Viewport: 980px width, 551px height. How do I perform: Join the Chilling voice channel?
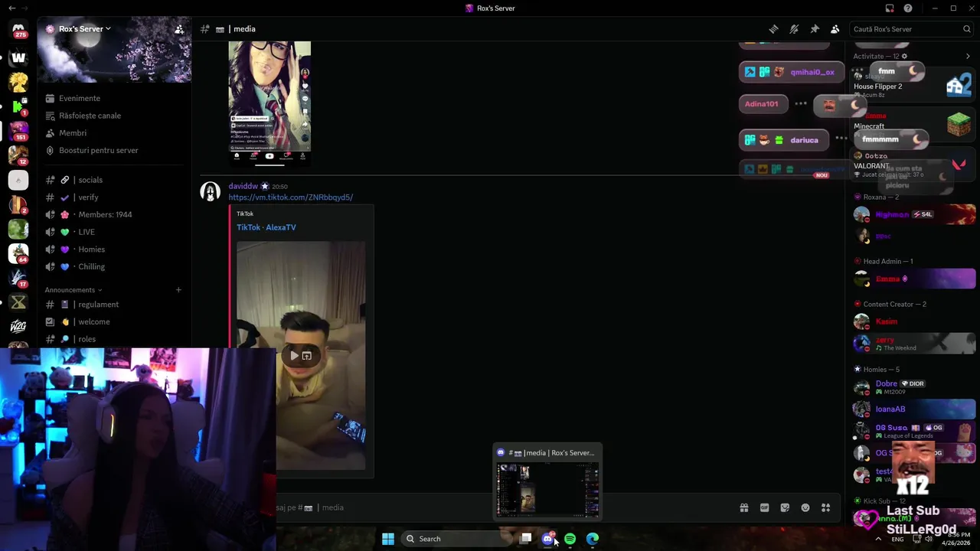point(115,266)
